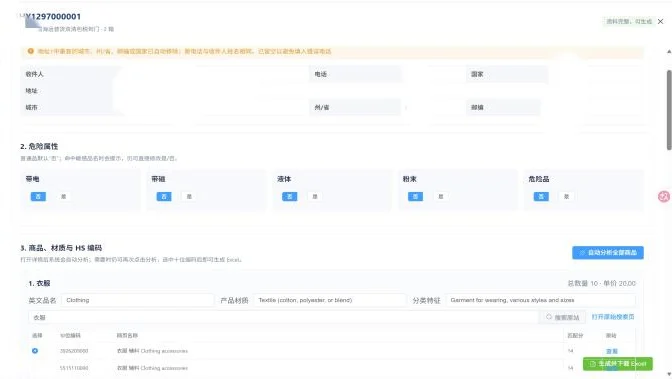Click 查看 in the first HS code row
Image resolution: width=672 pixels, height=379 pixels.
612,351
